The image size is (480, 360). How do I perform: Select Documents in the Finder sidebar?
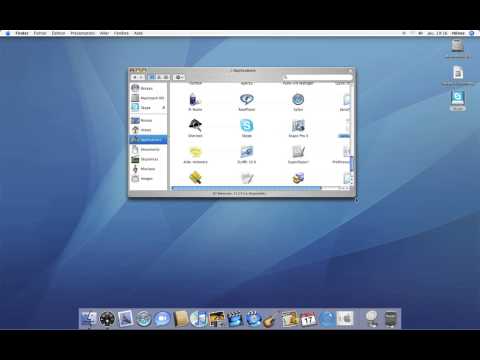pos(148,149)
